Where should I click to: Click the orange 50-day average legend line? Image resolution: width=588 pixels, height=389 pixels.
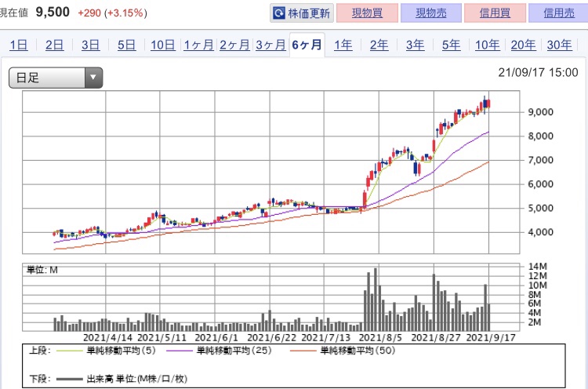click(x=303, y=351)
